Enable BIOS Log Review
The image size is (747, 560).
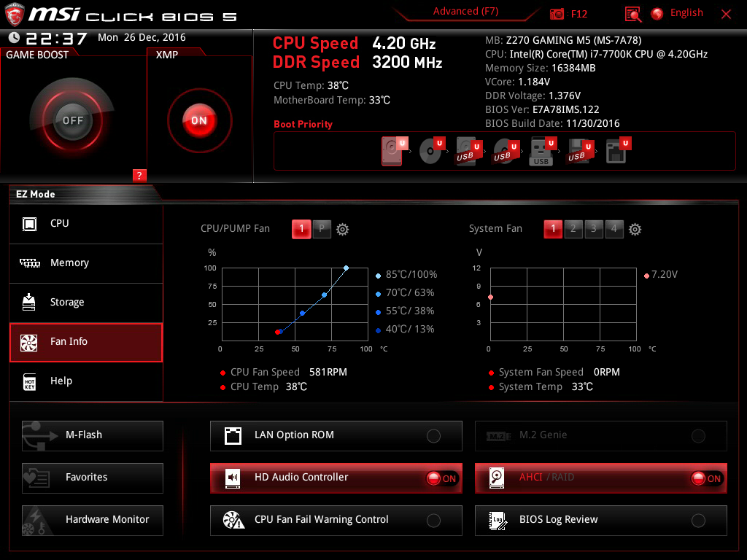(x=601, y=521)
